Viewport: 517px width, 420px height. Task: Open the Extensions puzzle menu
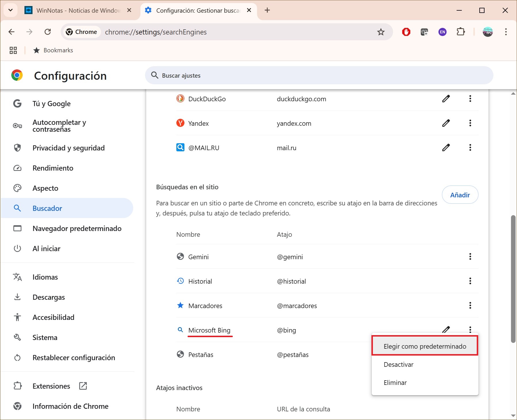click(461, 32)
